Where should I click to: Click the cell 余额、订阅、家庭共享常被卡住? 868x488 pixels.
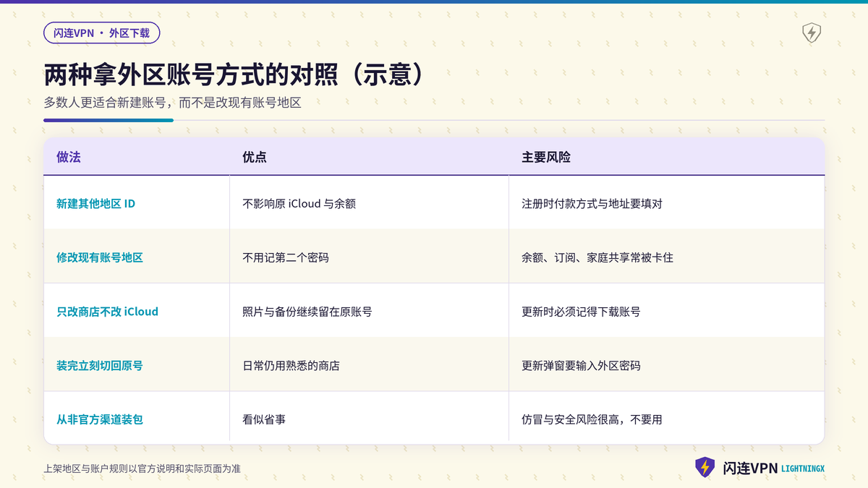(x=597, y=257)
